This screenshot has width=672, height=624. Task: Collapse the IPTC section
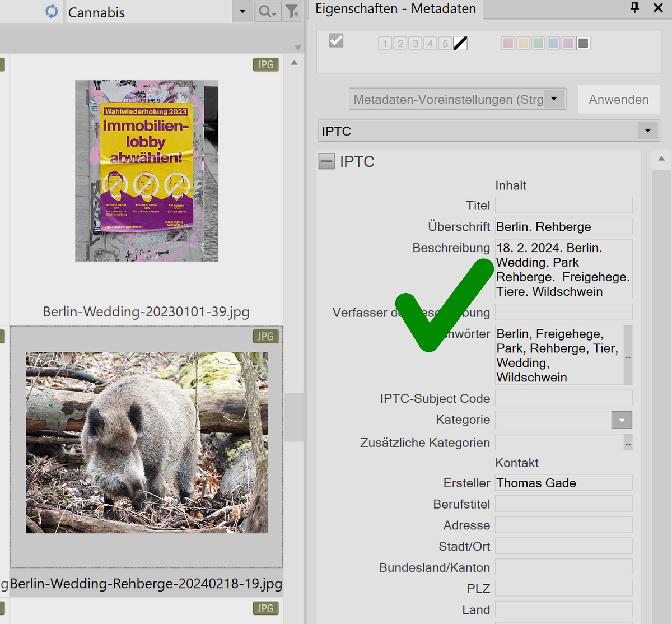point(326,161)
